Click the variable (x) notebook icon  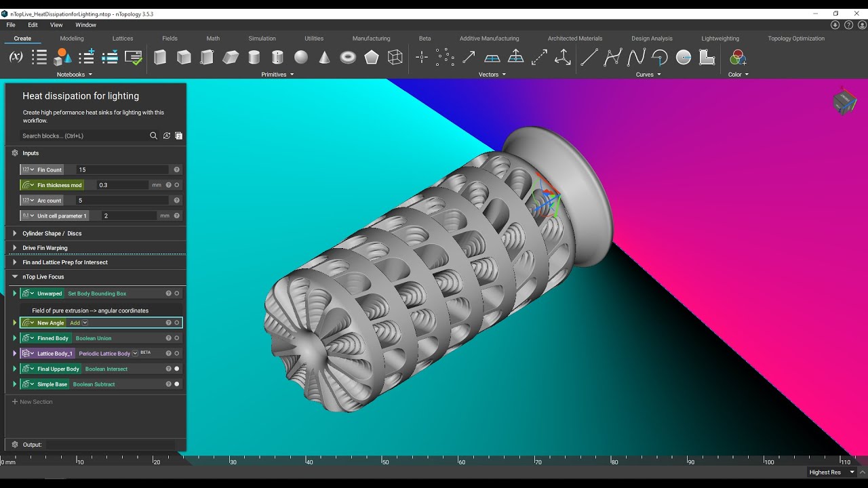(x=16, y=57)
